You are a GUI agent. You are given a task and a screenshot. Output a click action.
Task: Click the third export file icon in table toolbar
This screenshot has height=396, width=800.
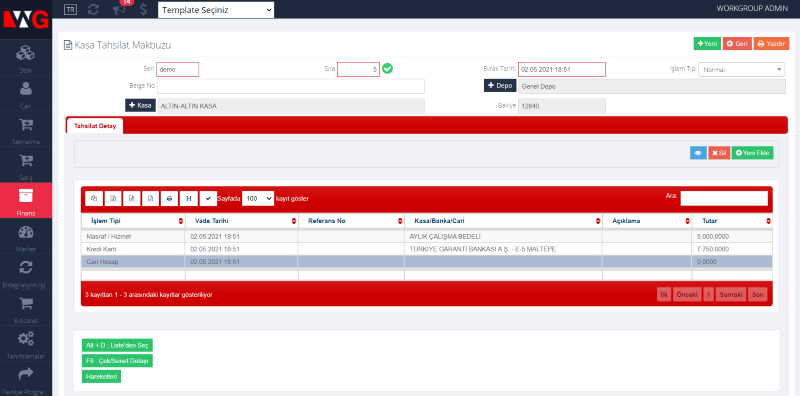click(x=132, y=199)
